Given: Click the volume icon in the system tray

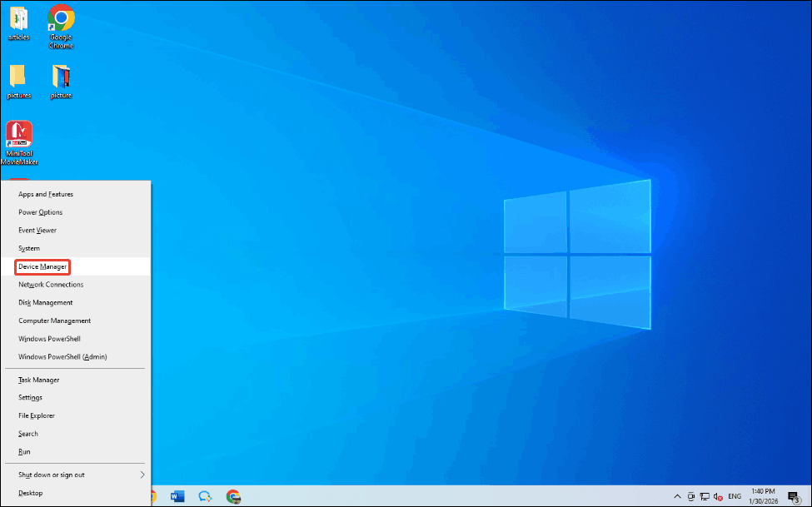Looking at the screenshot, I should [718, 495].
